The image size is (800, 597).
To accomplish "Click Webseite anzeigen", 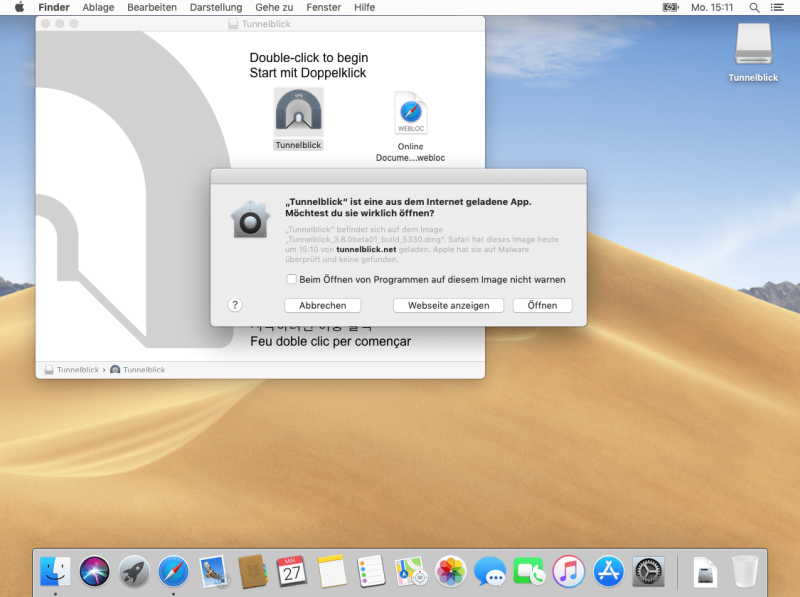I will click(448, 305).
